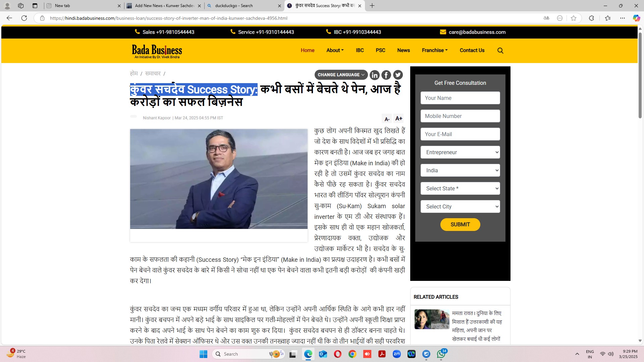Image resolution: width=644 pixels, height=362 pixels.
Task: View site information lock icon
Action: click(42, 18)
